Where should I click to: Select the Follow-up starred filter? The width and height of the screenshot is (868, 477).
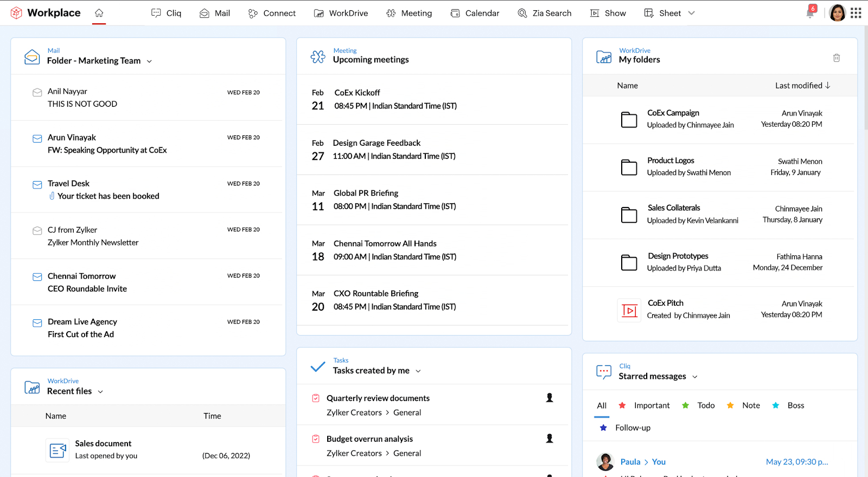click(x=625, y=428)
